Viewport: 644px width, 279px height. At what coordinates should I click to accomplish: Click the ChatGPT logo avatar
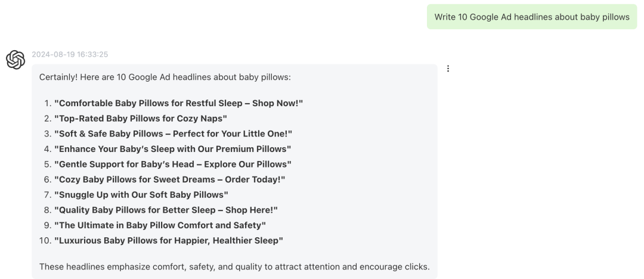[16, 60]
